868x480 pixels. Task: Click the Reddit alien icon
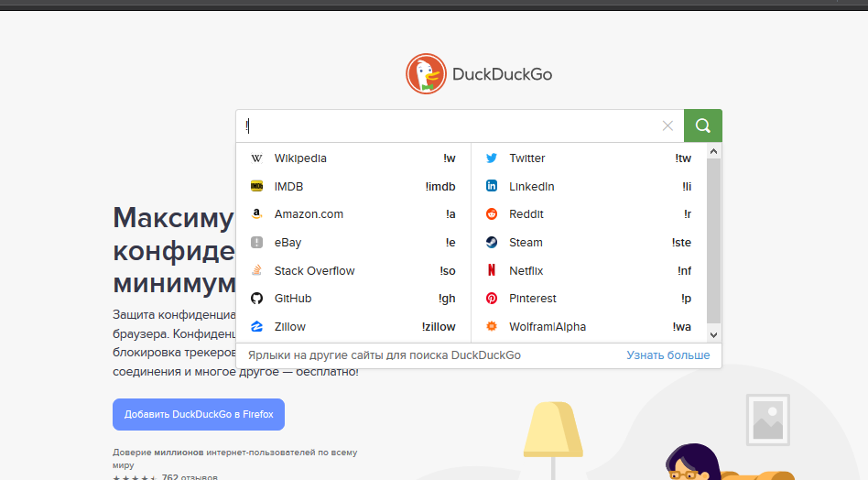pyautogui.click(x=492, y=214)
